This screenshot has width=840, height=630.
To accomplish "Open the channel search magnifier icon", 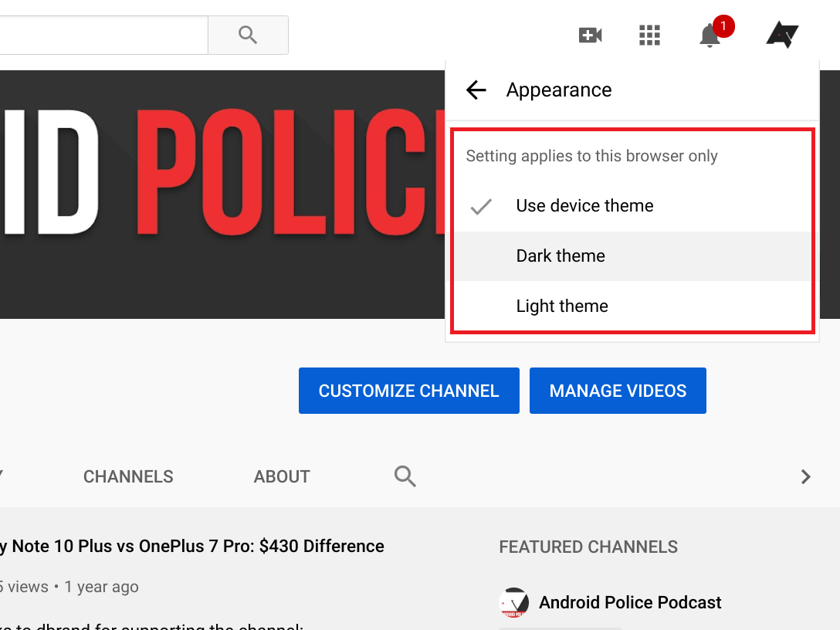I will [405, 476].
